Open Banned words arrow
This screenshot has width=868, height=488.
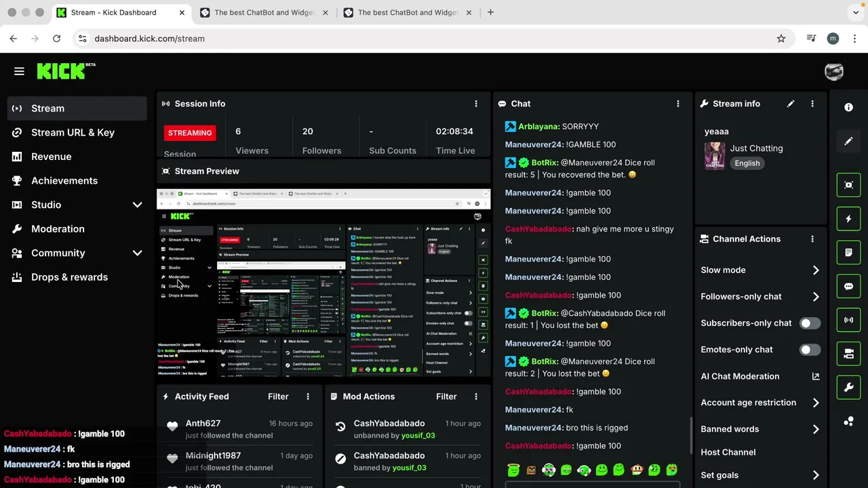click(816, 429)
